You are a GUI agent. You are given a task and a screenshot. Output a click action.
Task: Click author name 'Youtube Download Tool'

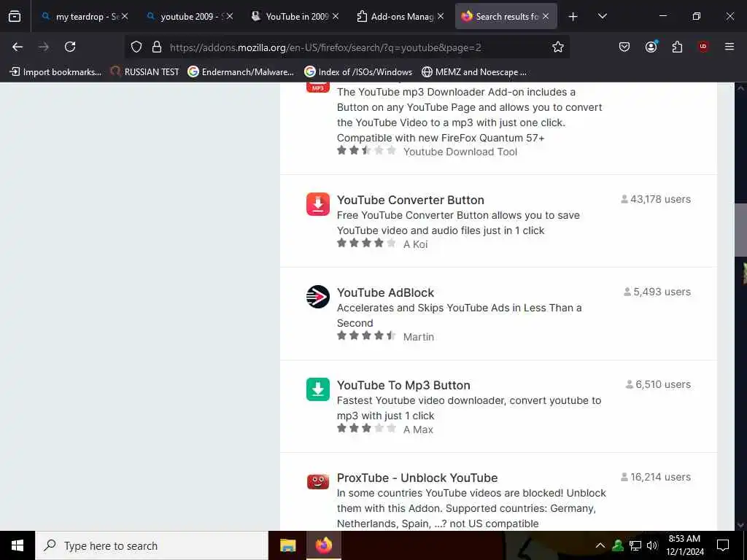click(460, 152)
